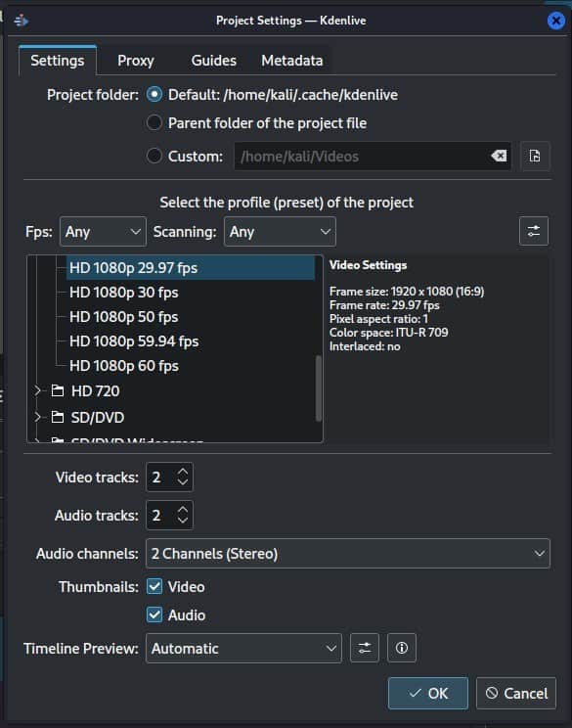
Task: Open the custom folder browse icon
Action: [x=535, y=156]
